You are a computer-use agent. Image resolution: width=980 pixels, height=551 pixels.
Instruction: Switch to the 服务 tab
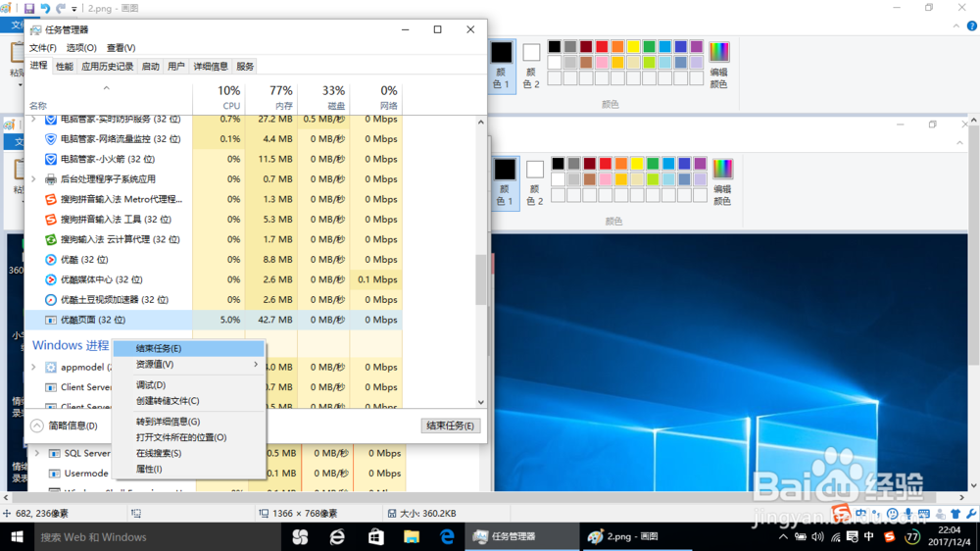pyautogui.click(x=245, y=67)
